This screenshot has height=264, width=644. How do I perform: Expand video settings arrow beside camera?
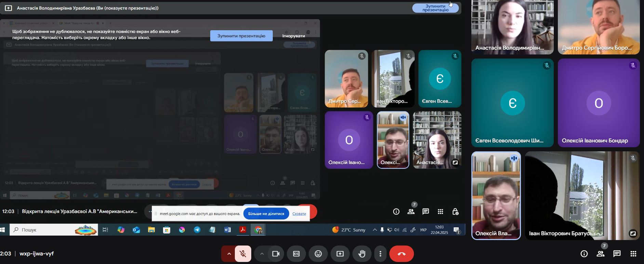tap(261, 254)
